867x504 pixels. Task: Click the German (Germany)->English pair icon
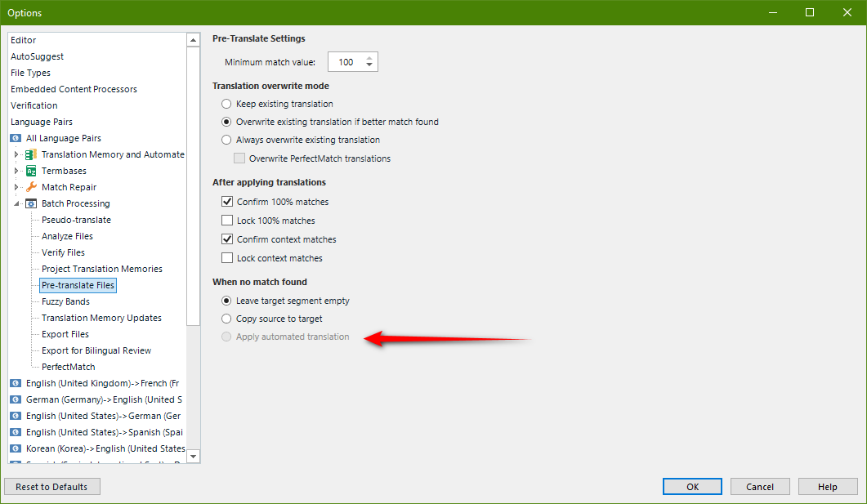coord(16,399)
